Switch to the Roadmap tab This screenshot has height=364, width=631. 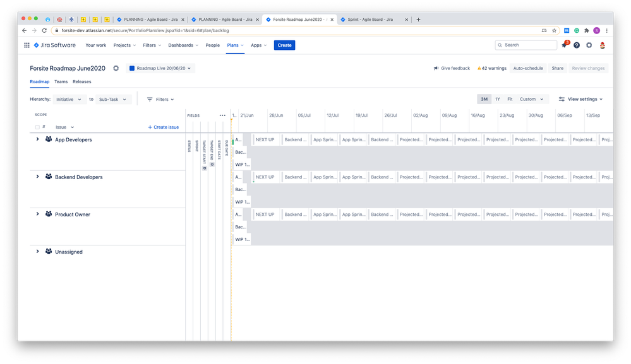39,81
